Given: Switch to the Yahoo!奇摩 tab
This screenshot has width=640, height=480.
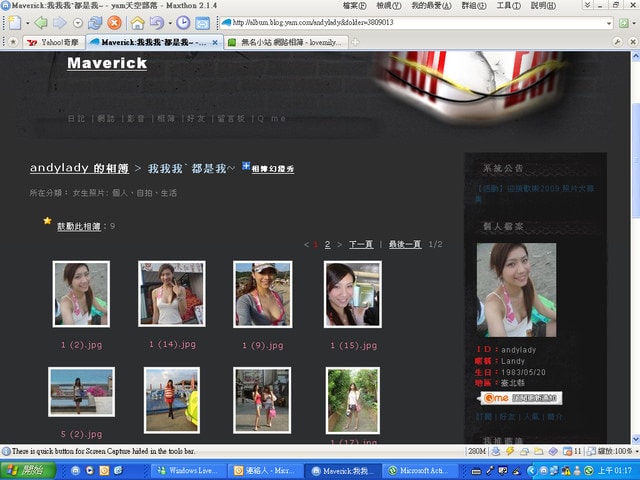Looking at the screenshot, I should pyautogui.click(x=54, y=42).
